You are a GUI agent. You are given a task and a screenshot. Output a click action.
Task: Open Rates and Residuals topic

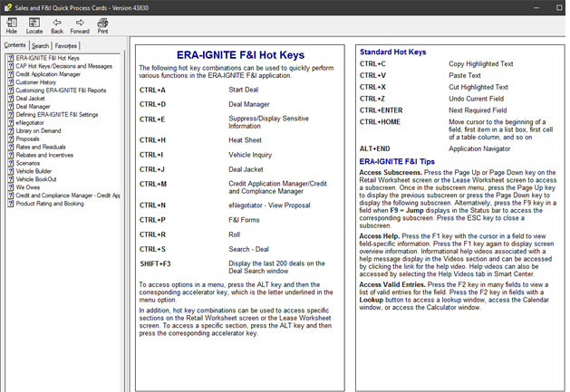pyautogui.click(x=41, y=148)
